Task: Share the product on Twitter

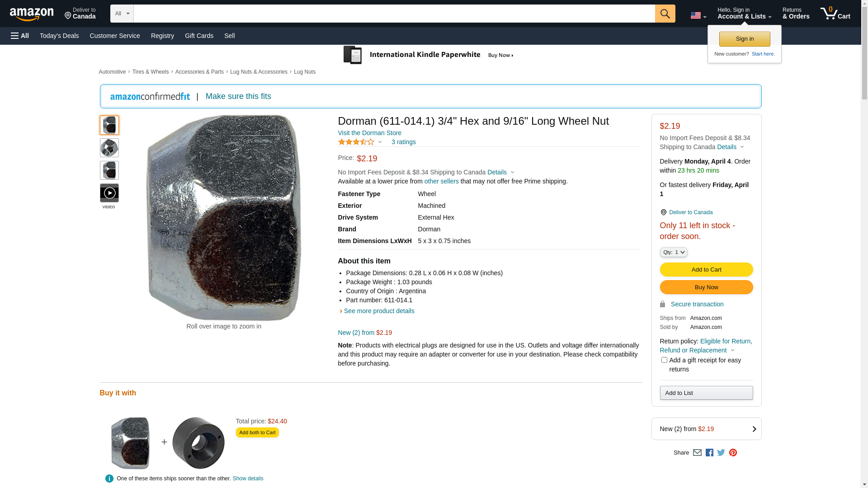Action: 721,452
